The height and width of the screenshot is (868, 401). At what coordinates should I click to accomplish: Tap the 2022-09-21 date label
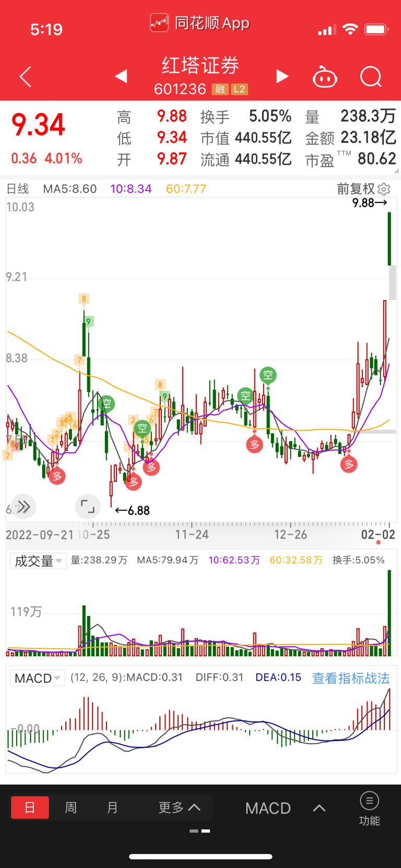pyautogui.click(x=40, y=534)
